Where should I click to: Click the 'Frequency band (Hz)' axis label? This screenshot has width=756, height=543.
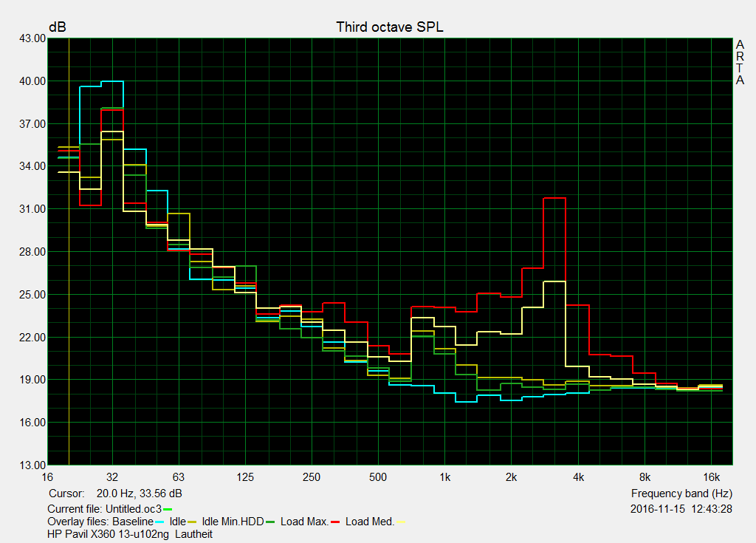coord(681,494)
